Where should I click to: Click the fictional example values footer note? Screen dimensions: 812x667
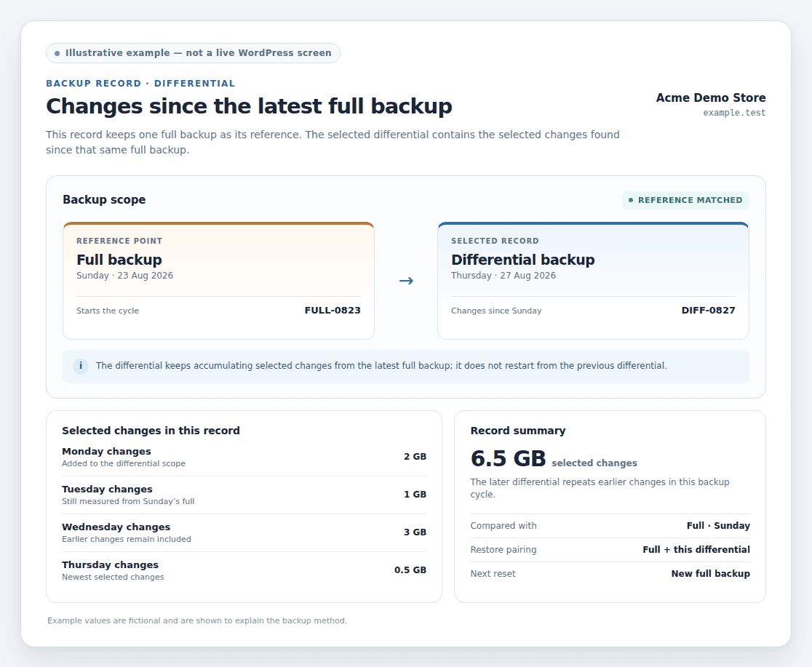(196, 620)
